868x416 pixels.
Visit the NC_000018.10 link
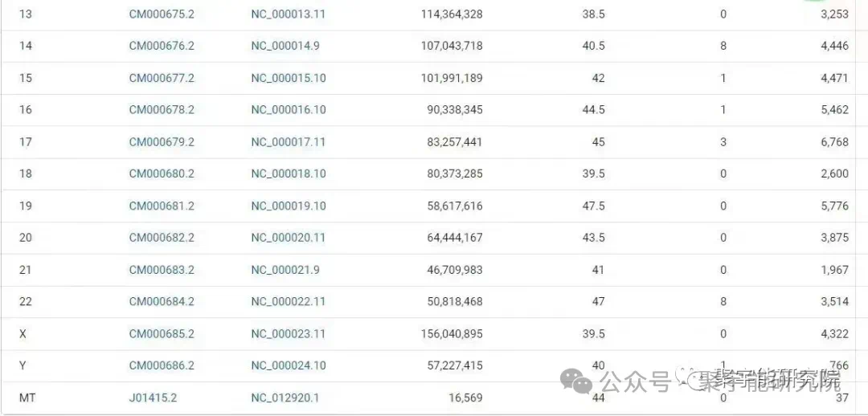(288, 173)
